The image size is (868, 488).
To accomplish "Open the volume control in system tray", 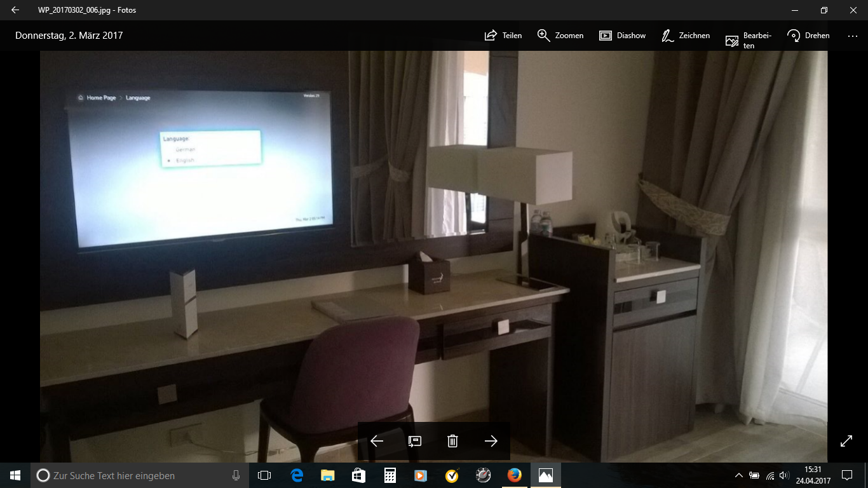I will tap(784, 475).
